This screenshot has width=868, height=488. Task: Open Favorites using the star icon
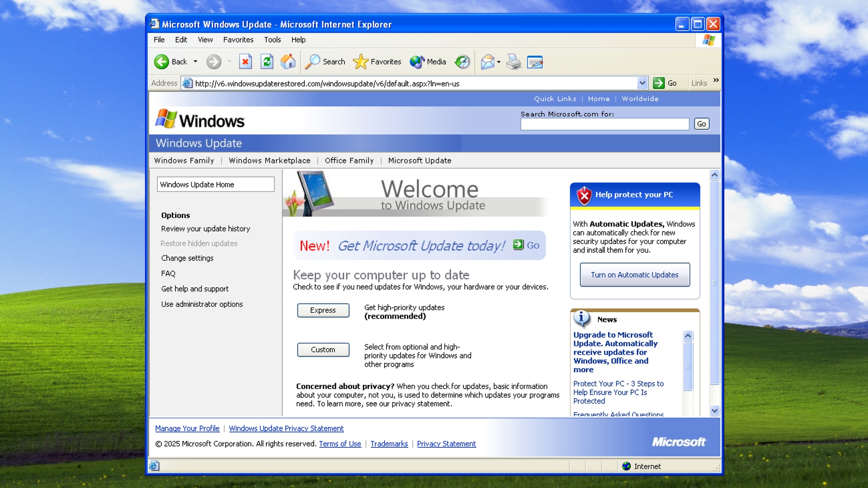360,62
